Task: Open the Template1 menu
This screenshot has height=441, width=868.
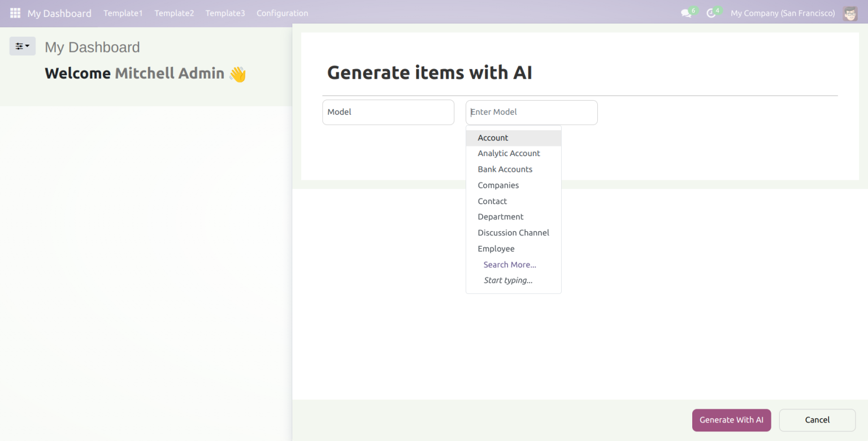Action: coord(123,13)
